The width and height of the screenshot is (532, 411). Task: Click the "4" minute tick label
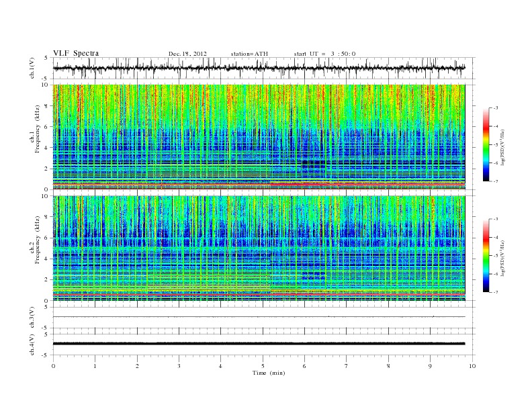point(220,366)
